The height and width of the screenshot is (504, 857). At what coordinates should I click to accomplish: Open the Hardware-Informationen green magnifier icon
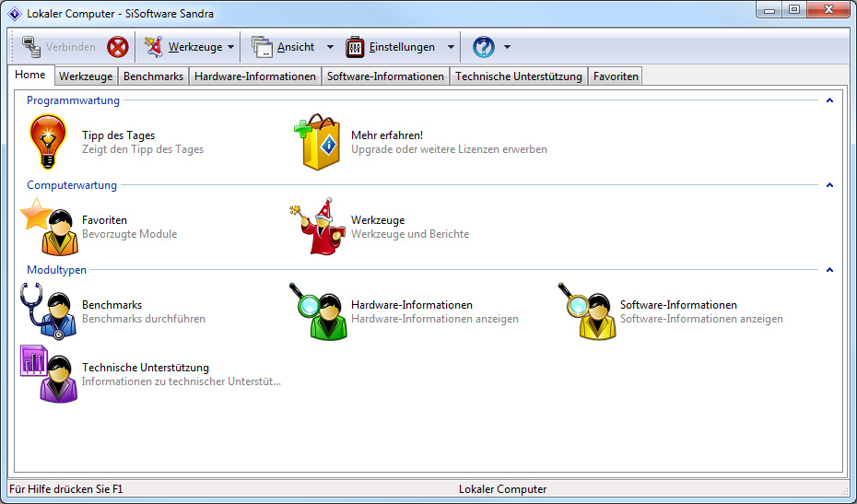(x=319, y=311)
